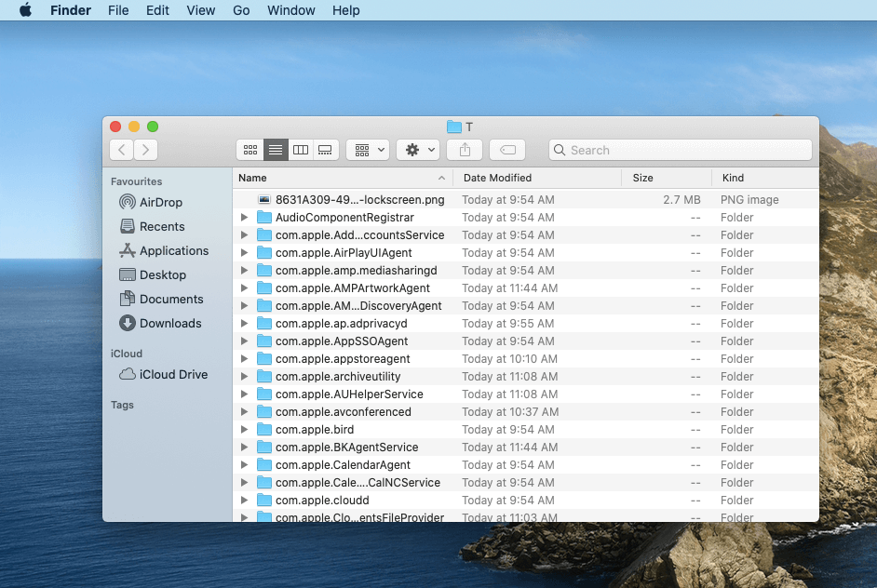
Task: Sort by the Date Modified column header
Action: 537,178
